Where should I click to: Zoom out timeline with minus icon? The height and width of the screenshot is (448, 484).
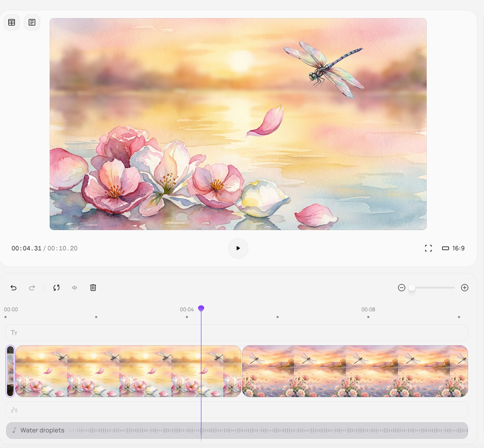402,288
